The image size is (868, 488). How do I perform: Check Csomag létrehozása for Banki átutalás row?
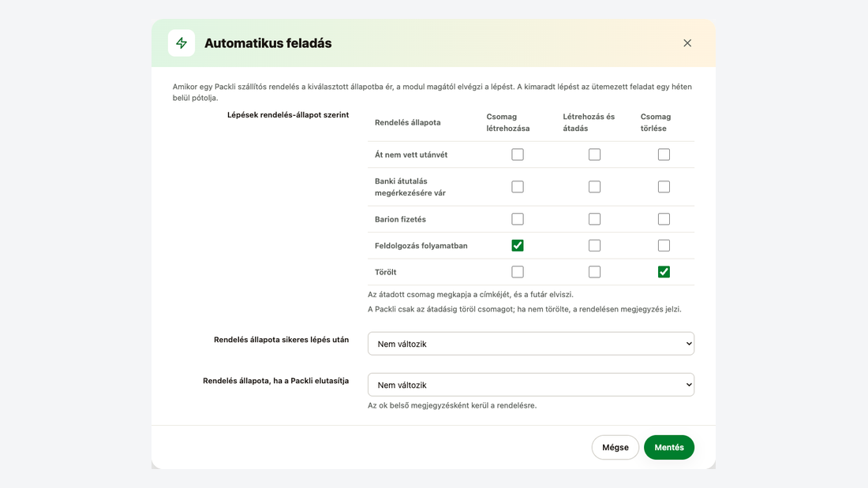(518, 187)
